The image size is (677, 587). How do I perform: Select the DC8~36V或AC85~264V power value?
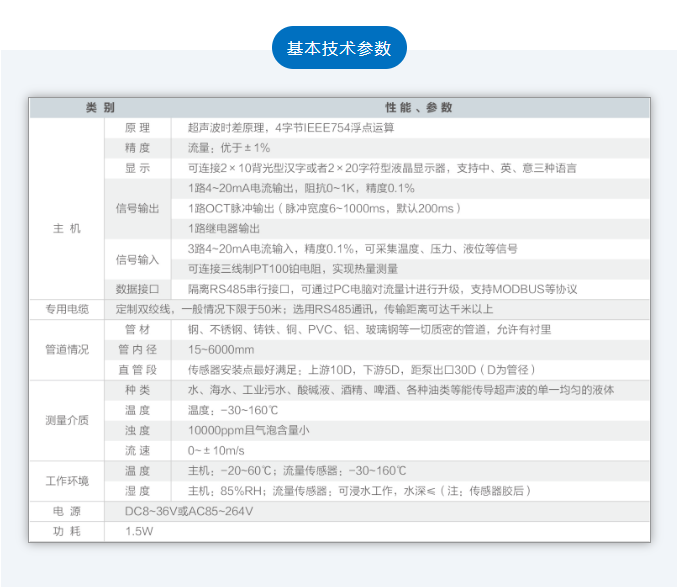click(189, 511)
